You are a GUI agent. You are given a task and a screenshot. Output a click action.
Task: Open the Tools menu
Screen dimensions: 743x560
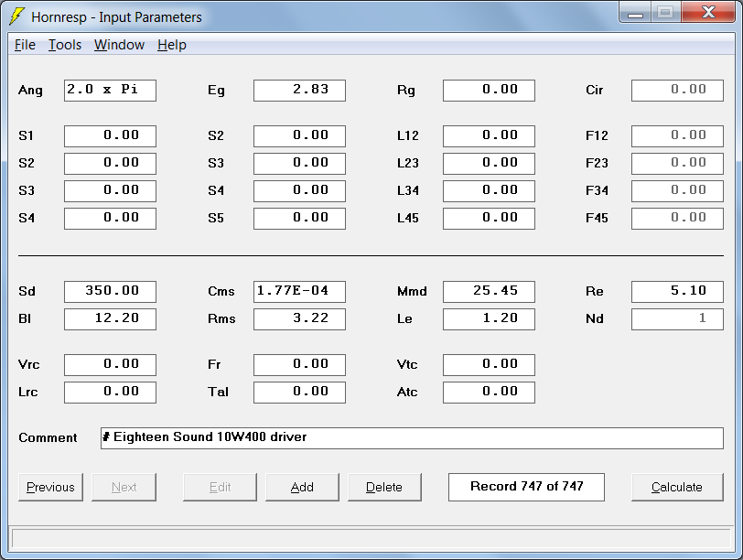coord(65,45)
